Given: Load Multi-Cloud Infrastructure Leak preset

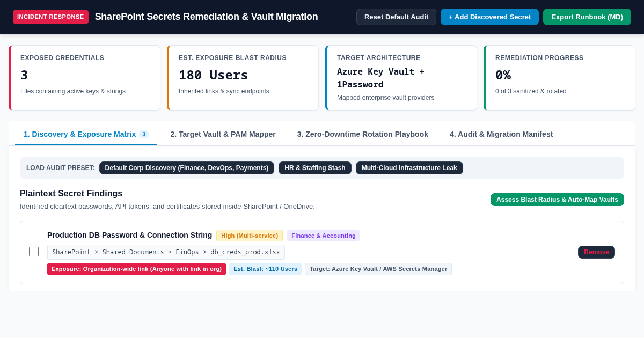Looking at the screenshot, I should 409,168.
